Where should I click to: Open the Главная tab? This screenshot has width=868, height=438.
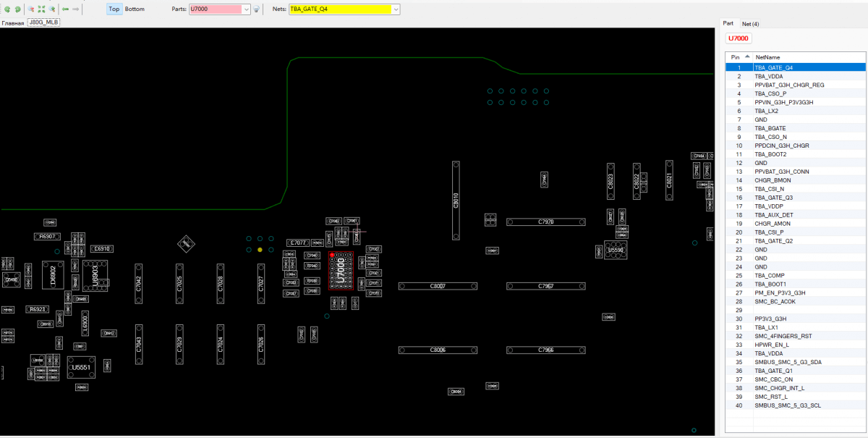click(12, 23)
